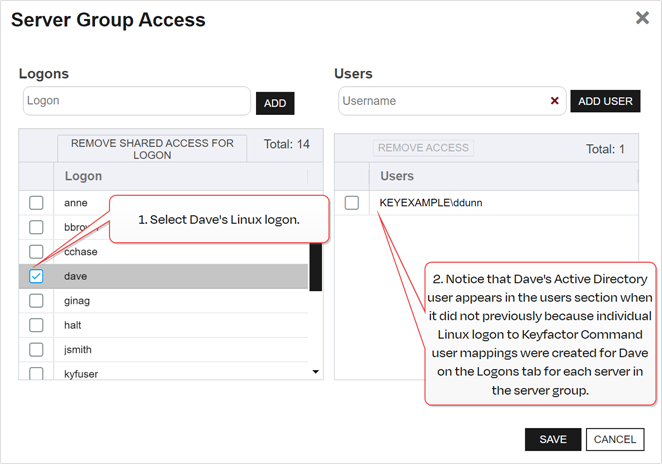
Task: Click the ADD logon button
Action: pos(275,103)
